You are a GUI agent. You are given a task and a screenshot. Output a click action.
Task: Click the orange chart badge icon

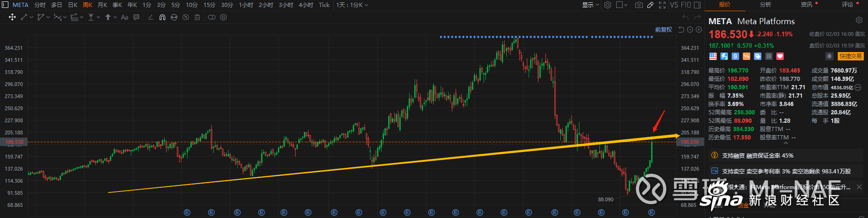[747, 56]
